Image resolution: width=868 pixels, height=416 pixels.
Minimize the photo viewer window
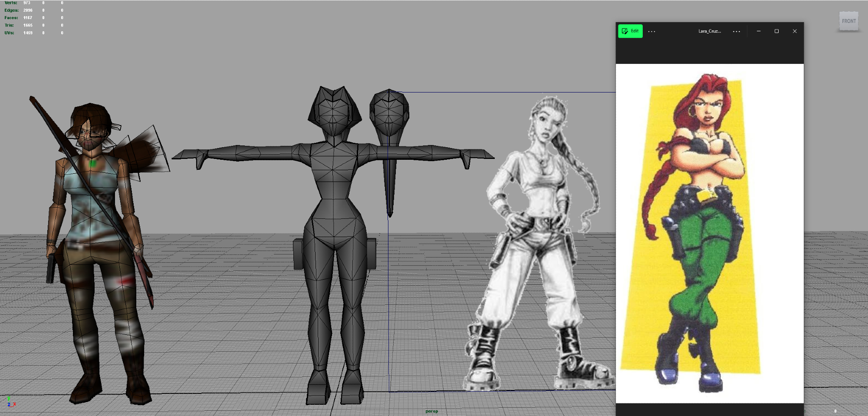point(758,31)
